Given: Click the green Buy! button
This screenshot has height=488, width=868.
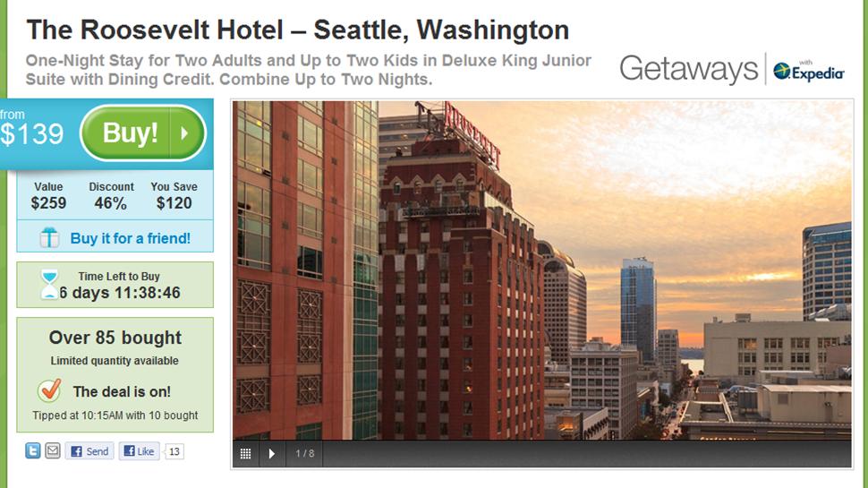Looking at the screenshot, I should 143,133.
